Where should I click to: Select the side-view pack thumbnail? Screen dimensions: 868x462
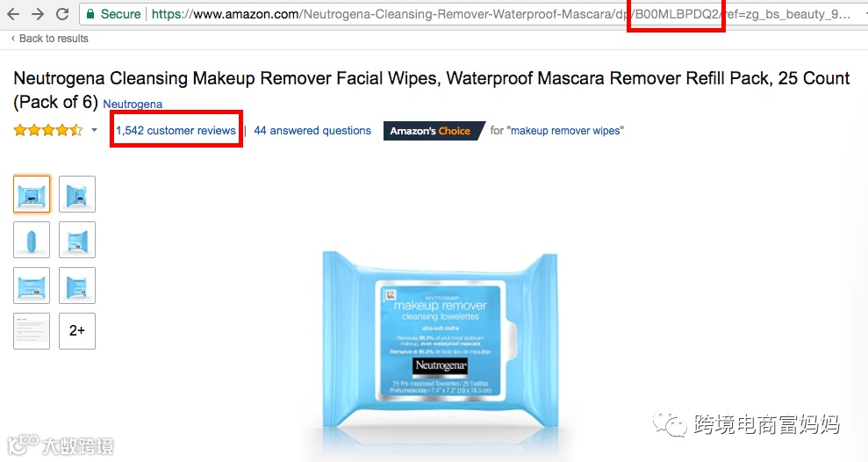32,240
